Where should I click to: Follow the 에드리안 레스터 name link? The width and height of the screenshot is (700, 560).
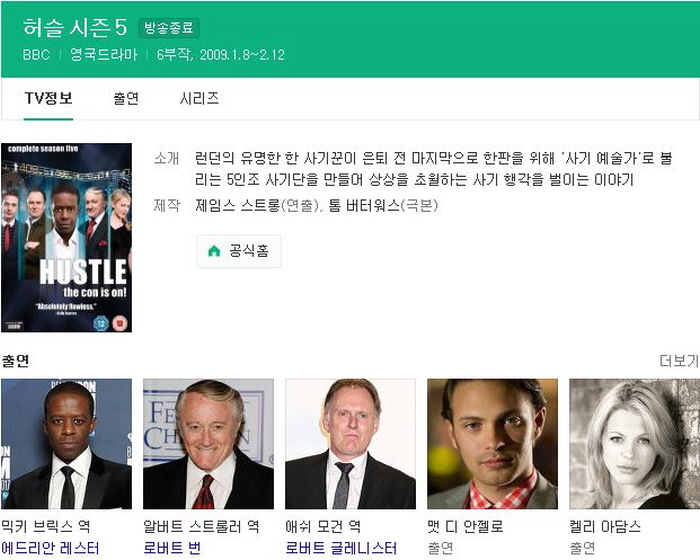pos(50,548)
